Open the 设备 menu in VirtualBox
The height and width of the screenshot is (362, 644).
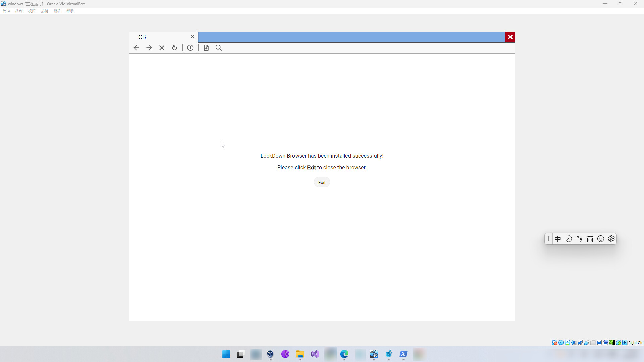point(57,11)
